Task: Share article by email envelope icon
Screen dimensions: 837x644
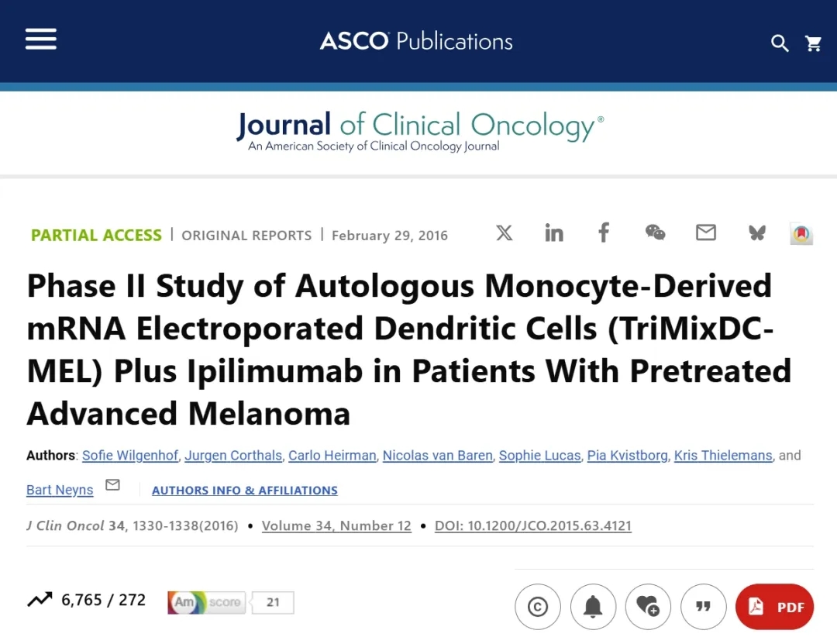Action: pyautogui.click(x=705, y=232)
